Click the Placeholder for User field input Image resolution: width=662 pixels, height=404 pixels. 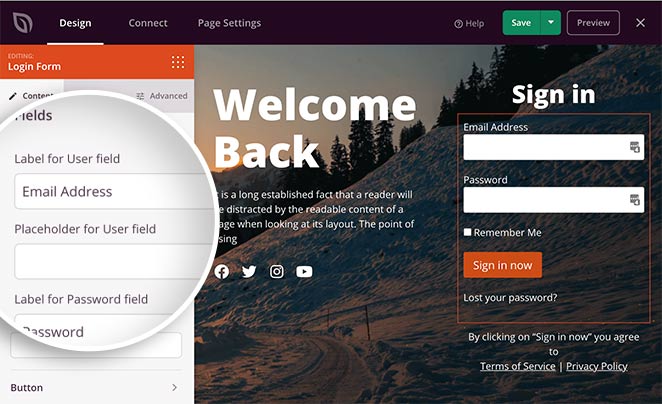[113, 261]
